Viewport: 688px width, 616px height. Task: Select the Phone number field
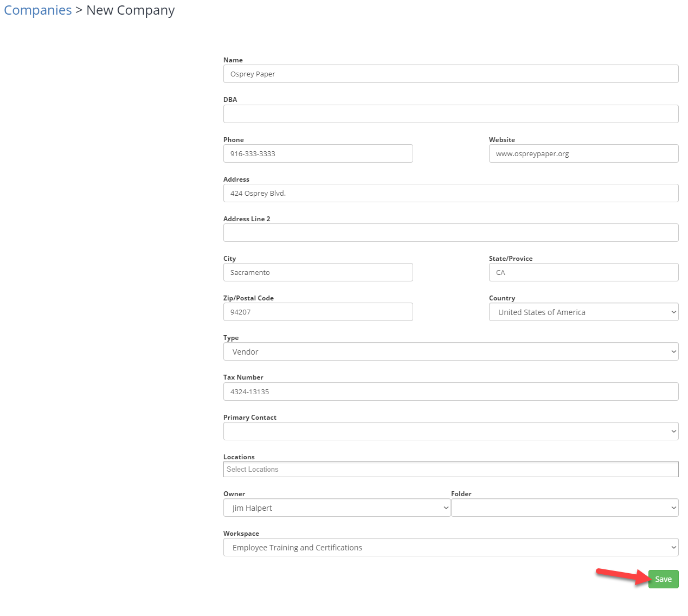click(318, 153)
